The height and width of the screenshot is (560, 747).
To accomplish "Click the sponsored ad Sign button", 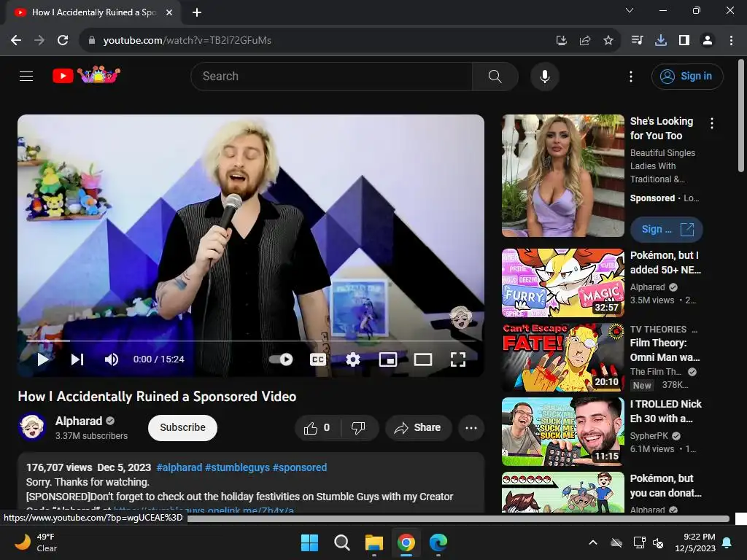I will [x=667, y=230].
